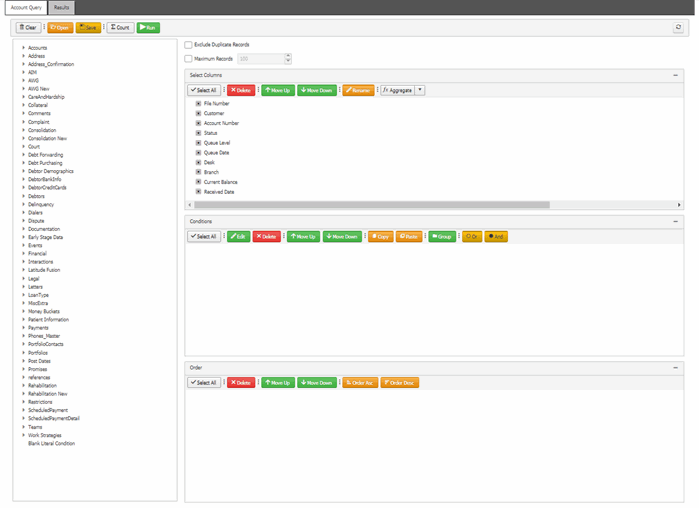Screen dimensions: 700x508
Task: Click the Maximum Records number field
Action: click(260, 59)
